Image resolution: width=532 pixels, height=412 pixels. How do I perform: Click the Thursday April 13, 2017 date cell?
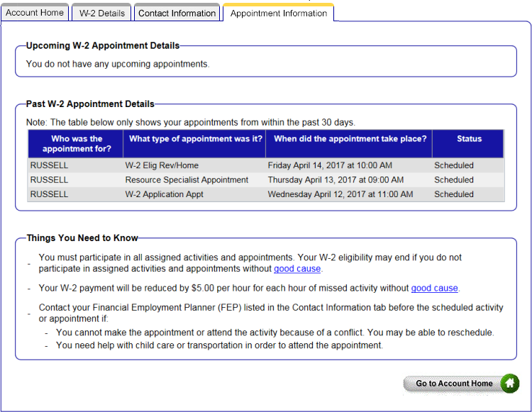point(336,180)
